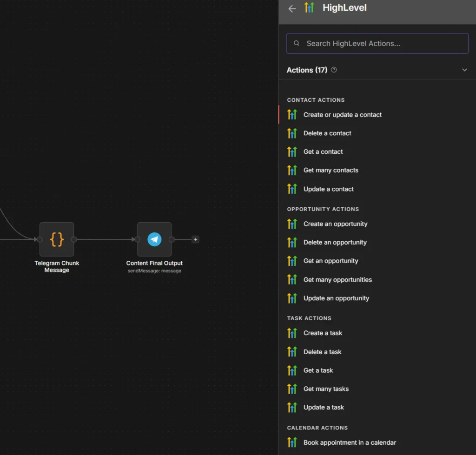The width and height of the screenshot is (476, 455).
Task: Click the 'Content Final Output' node label
Action: click(x=154, y=263)
